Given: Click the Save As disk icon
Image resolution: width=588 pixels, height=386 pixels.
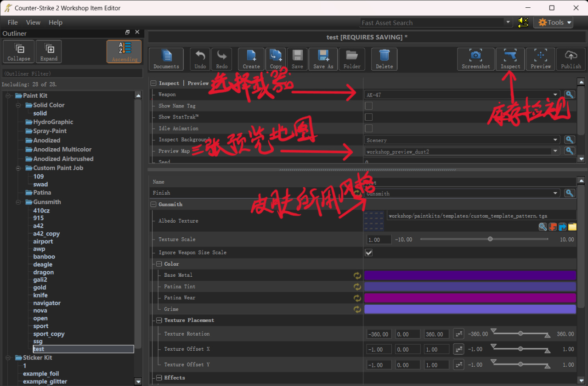Looking at the screenshot, I should point(323,56).
